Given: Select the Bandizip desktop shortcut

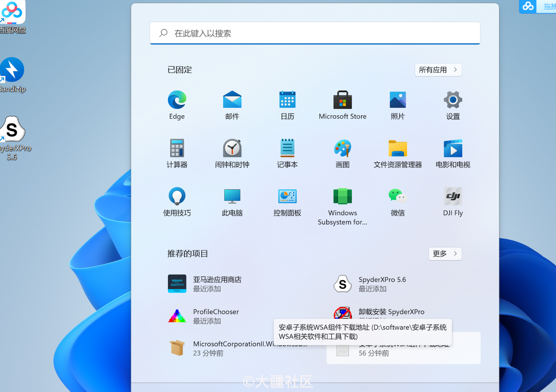Looking at the screenshot, I should tap(12, 75).
